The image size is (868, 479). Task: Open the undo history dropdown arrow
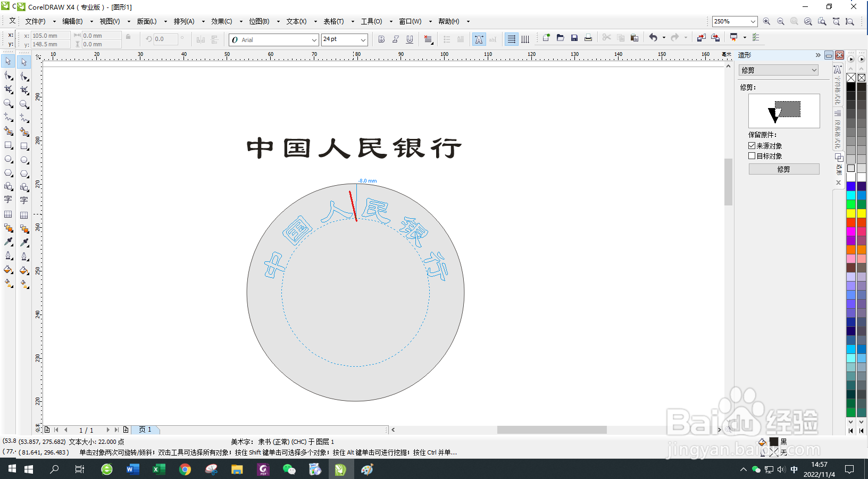[664, 38]
